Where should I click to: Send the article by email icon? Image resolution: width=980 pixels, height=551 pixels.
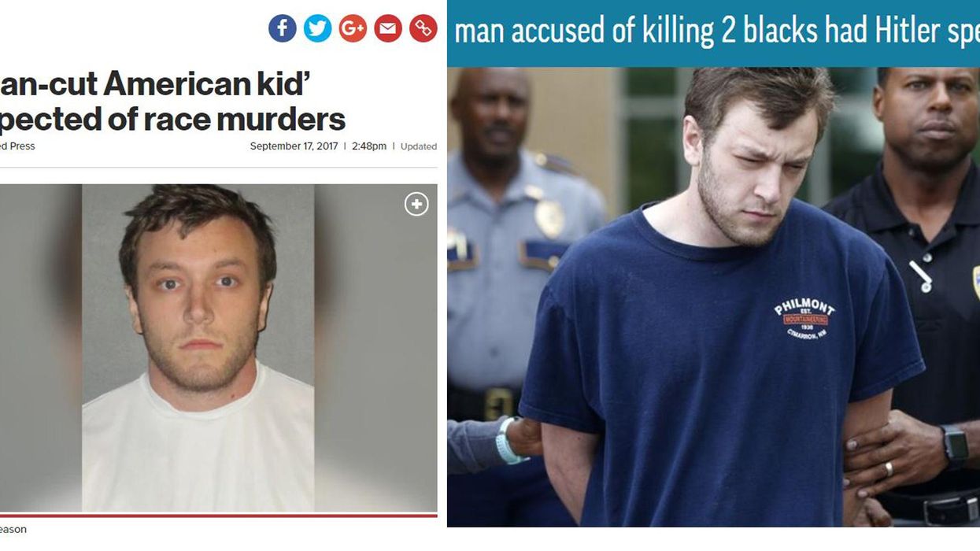tap(388, 28)
